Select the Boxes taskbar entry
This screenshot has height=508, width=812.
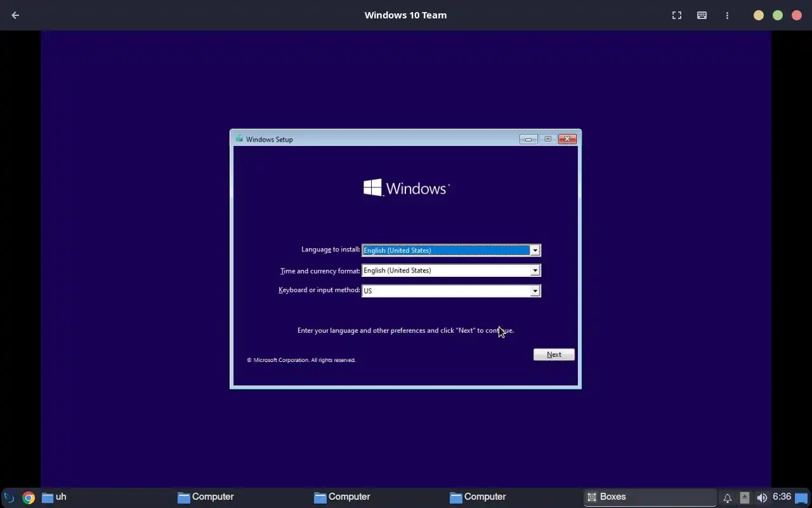tap(650, 497)
